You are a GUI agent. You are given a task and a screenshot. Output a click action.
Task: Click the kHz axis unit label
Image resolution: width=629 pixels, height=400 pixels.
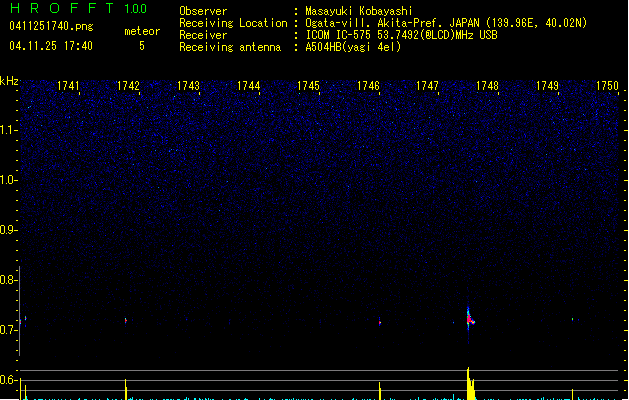click(x=9, y=81)
